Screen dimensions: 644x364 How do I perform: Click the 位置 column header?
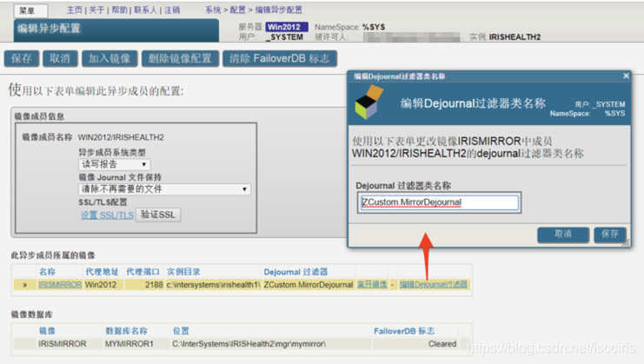[181, 331]
